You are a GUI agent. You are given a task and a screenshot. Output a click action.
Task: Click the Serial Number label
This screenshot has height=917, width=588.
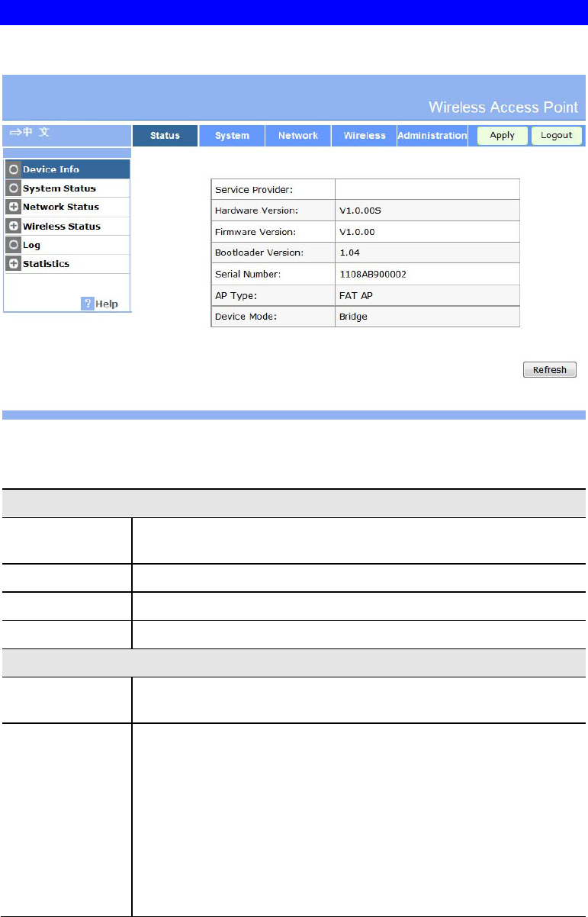click(248, 274)
